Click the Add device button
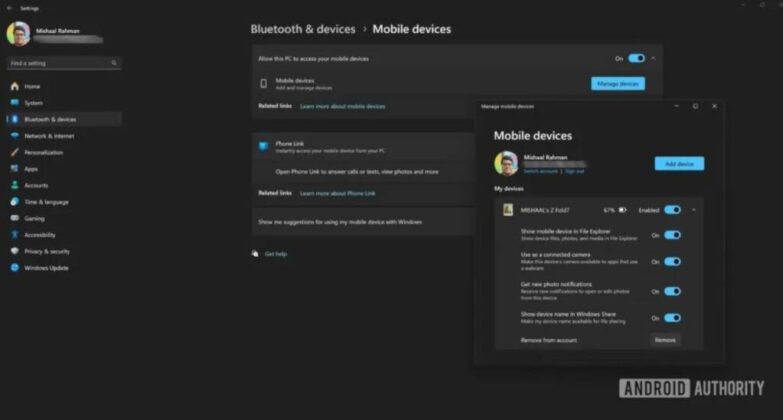This screenshot has height=420, width=783. [680, 164]
